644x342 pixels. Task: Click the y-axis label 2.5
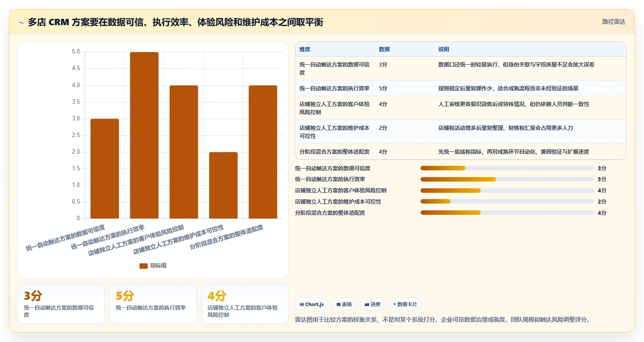point(76,135)
